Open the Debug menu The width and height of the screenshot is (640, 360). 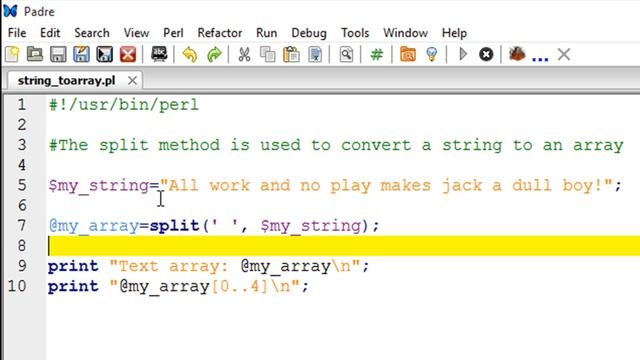309,33
